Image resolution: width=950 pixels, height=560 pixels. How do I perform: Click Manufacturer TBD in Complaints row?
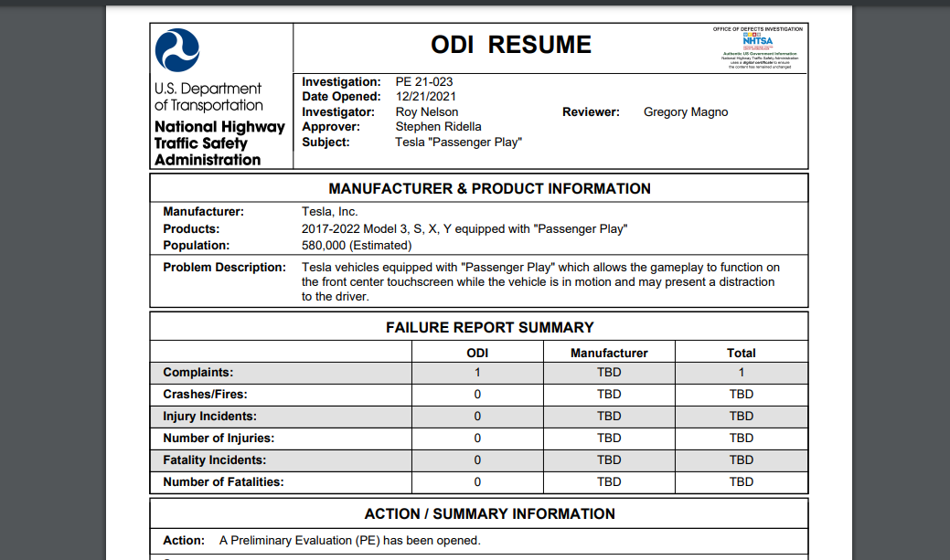click(609, 373)
